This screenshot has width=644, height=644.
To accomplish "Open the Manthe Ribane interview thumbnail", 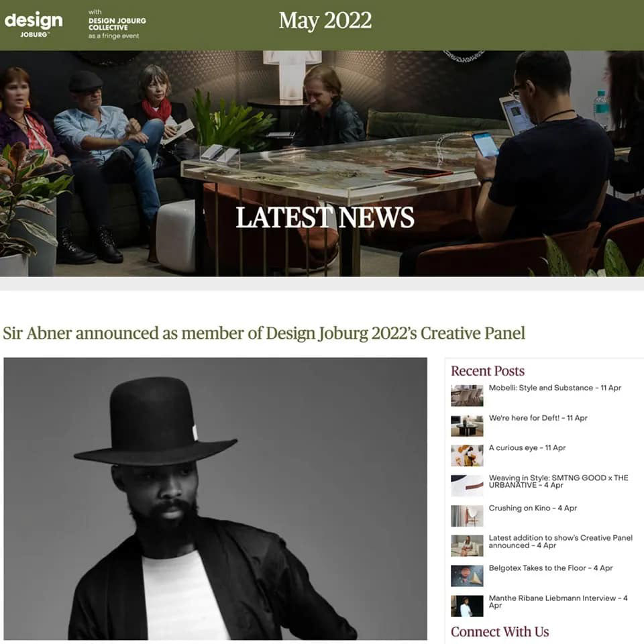I will click(x=467, y=606).
